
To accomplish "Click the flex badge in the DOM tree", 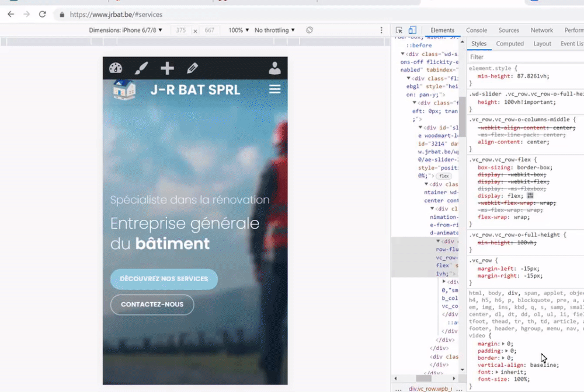I will (444, 176).
